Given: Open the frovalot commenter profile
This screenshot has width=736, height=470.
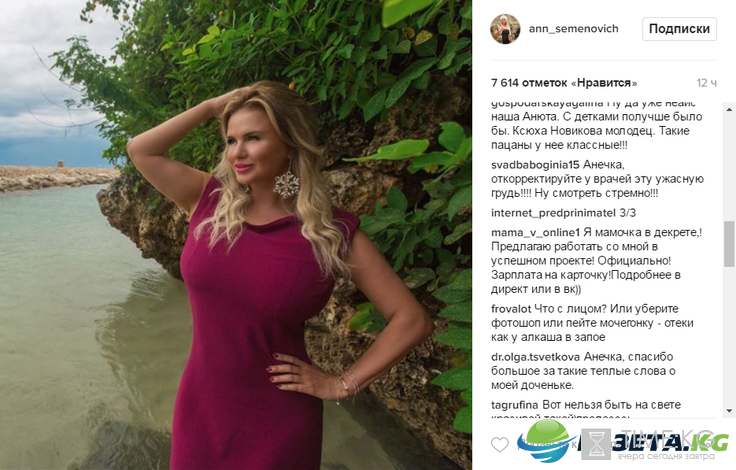Looking at the screenshot, I should [x=511, y=309].
